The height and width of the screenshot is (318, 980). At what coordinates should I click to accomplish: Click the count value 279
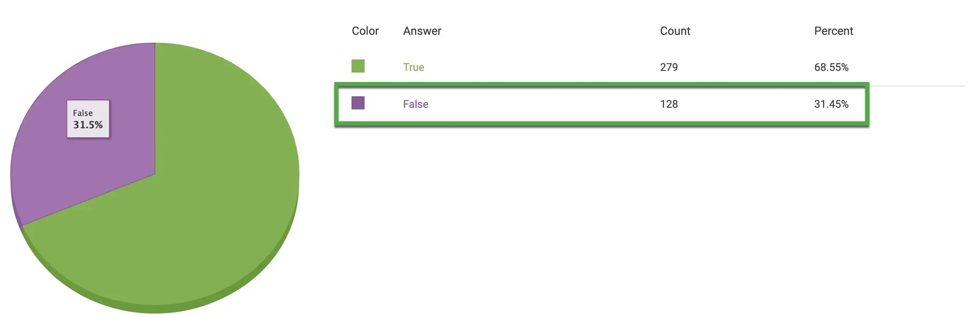click(669, 67)
